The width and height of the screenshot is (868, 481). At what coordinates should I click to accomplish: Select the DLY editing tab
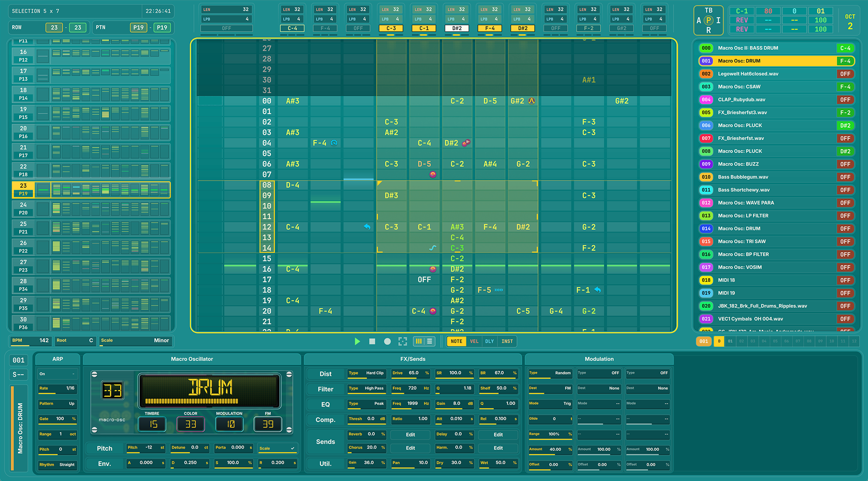click(489, 341)
